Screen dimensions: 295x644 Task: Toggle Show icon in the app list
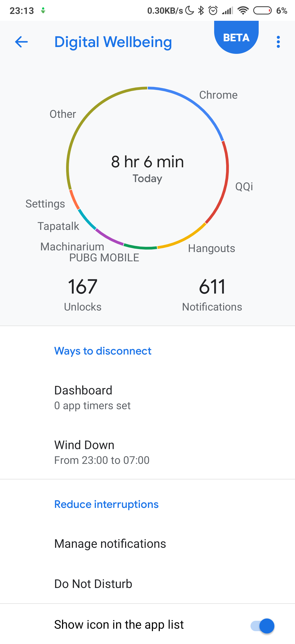pos(262,626)
